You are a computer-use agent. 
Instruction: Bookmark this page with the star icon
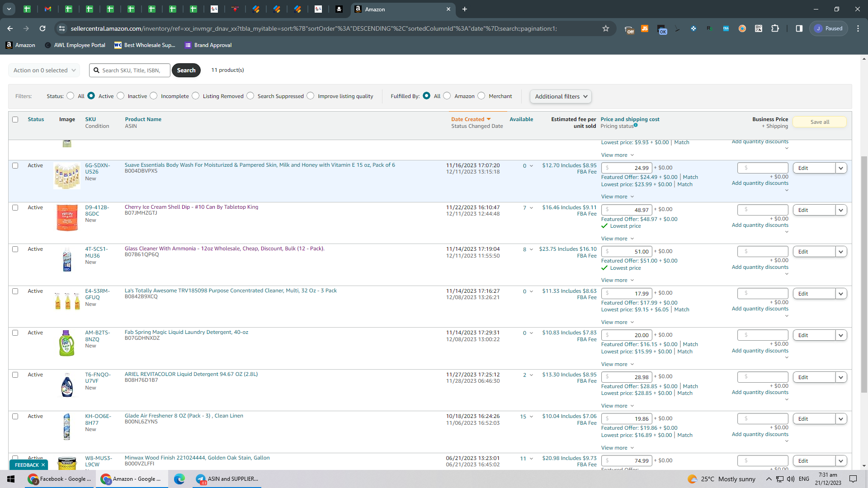tap(606, 28)
